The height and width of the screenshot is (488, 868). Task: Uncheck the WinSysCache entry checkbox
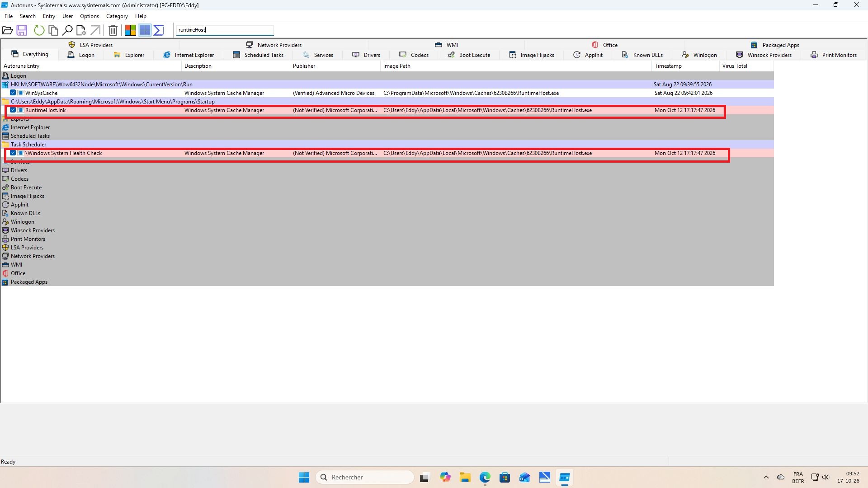tap(13, 93)
